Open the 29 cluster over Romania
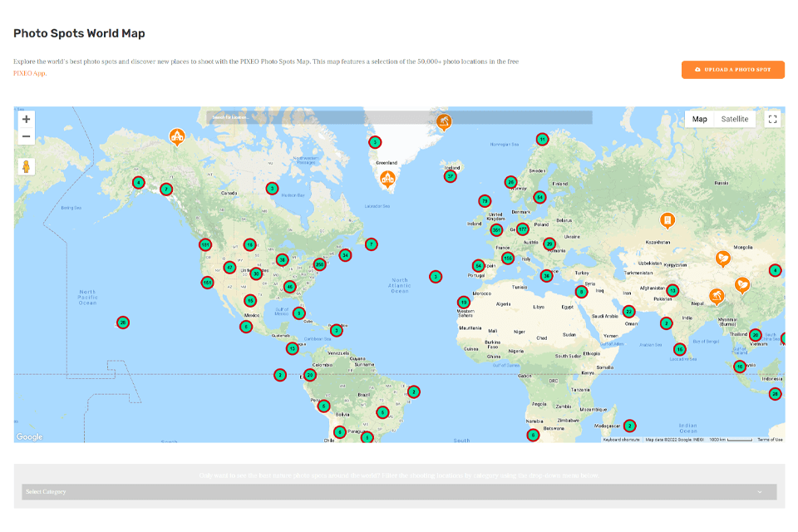798x532 pixels. point(549,244)
